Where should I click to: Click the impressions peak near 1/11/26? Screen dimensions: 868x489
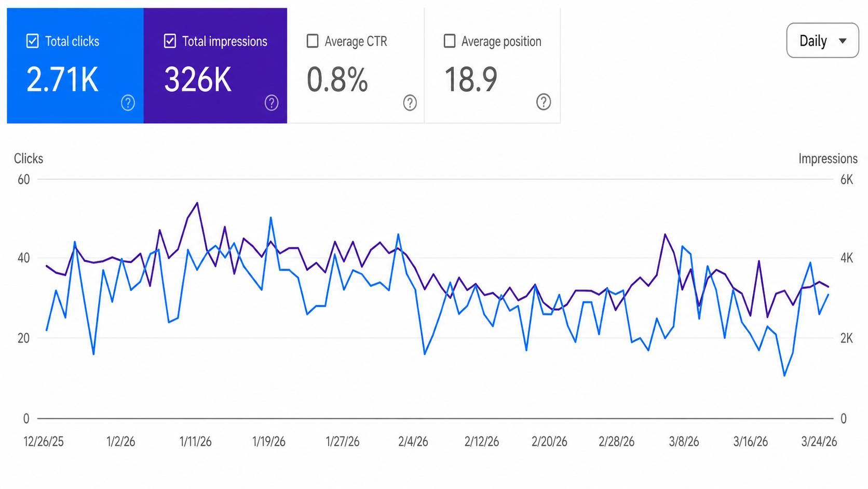(197, 203)
